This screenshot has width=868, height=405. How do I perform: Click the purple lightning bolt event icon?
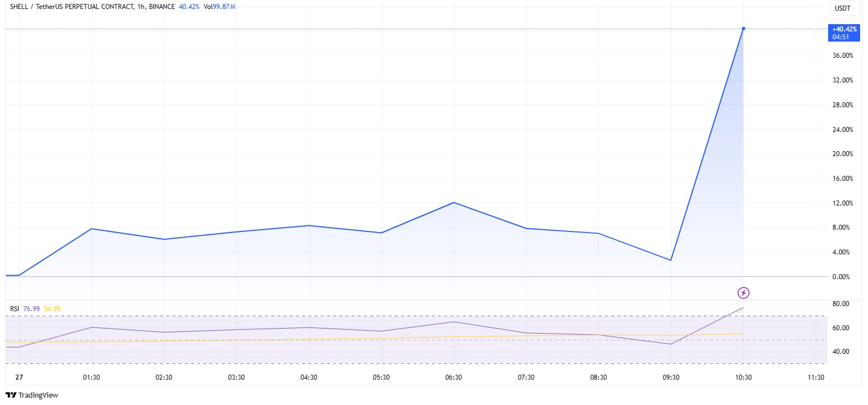pyautogui.click(x=743, y=293)
